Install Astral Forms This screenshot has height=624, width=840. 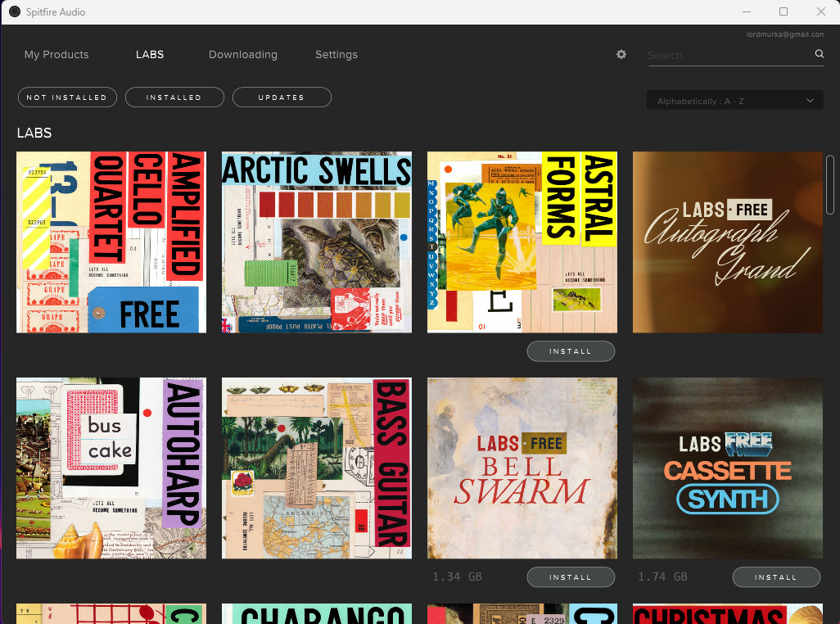tap(571, 351)
